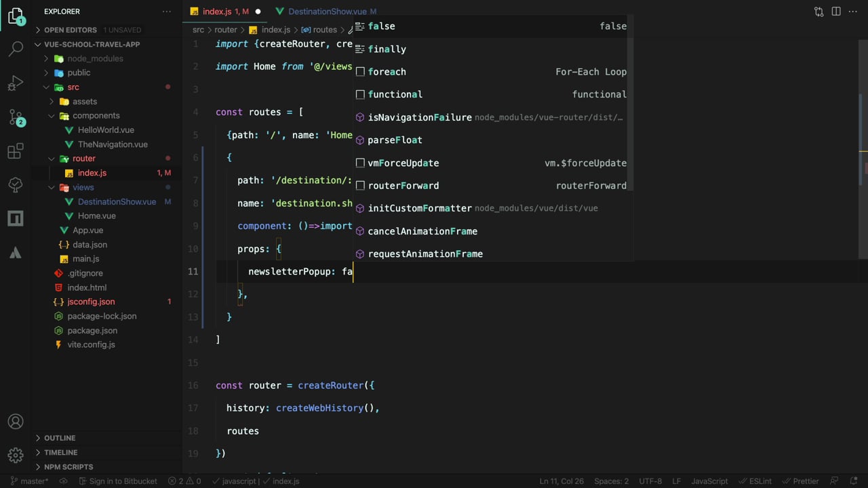Change language mode 'JavaScript' in status bar
This screenshot has width=868, height=488.
click(x=709, y=481)
